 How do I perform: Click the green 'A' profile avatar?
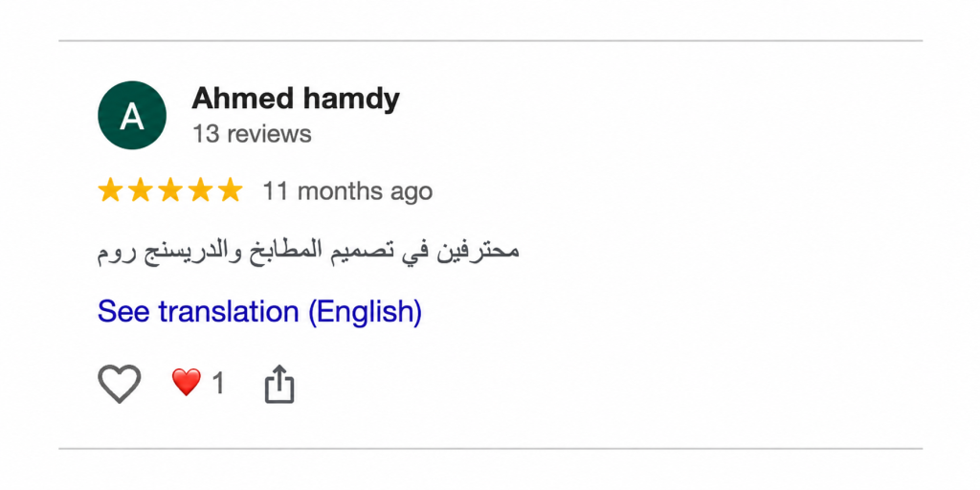coord(132,115)
